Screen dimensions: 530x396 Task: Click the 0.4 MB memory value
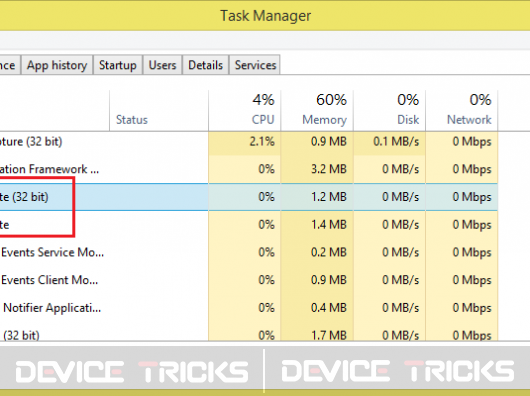329,307
